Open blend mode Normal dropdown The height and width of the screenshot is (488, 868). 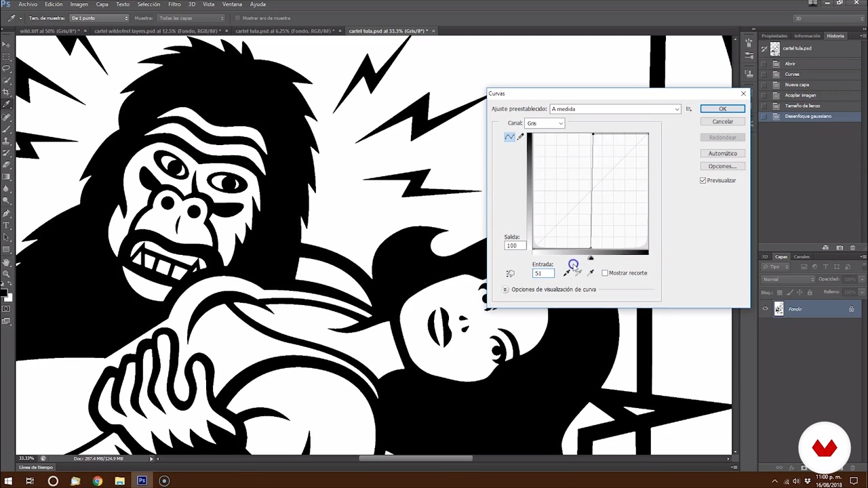[788, 279]
